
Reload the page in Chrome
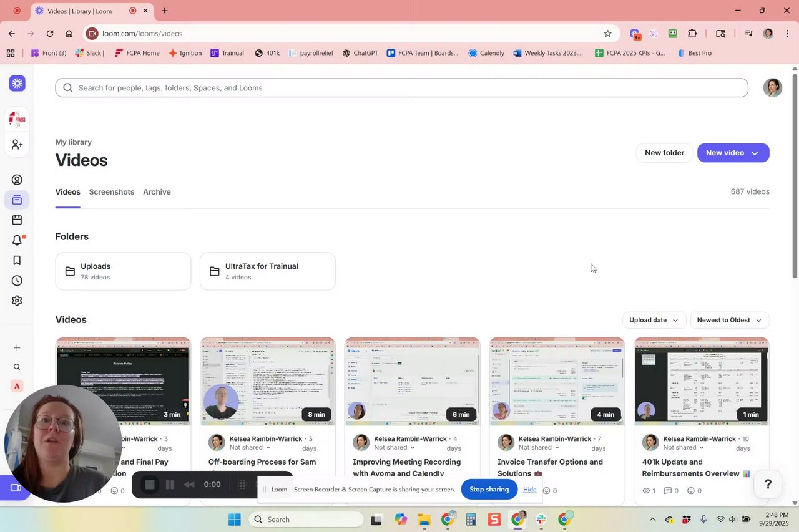(50, 34)
